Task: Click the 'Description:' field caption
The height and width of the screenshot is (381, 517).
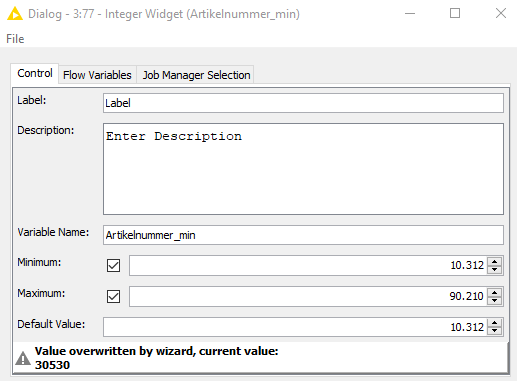Action: coord(46,130)
